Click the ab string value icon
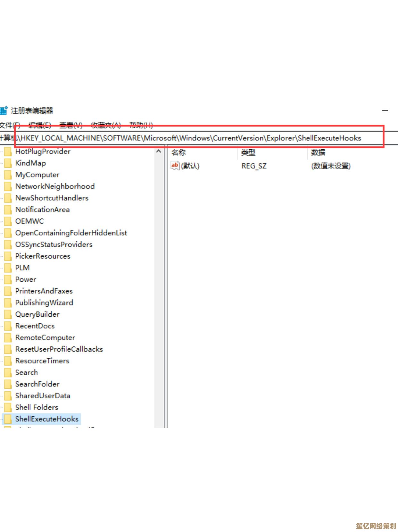 (175, 166)
